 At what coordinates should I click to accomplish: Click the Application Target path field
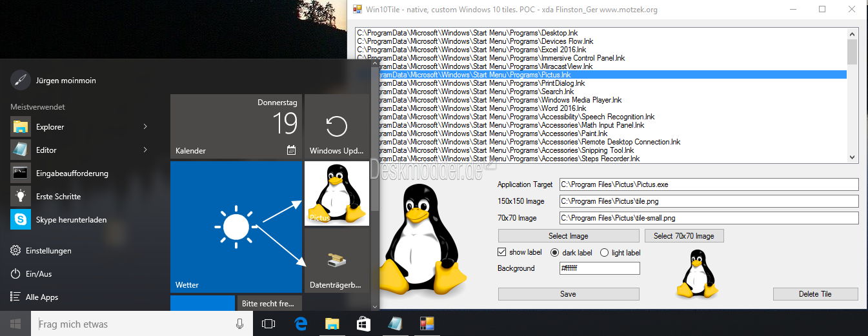(x=709, y=184)
